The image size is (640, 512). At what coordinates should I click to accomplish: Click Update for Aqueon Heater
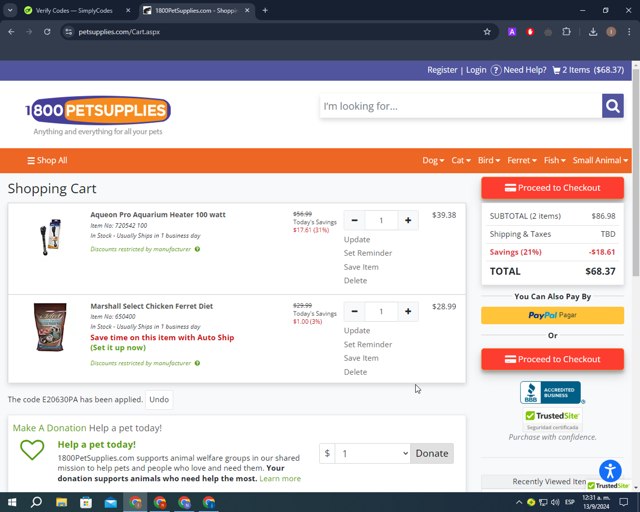coord(357,240)
